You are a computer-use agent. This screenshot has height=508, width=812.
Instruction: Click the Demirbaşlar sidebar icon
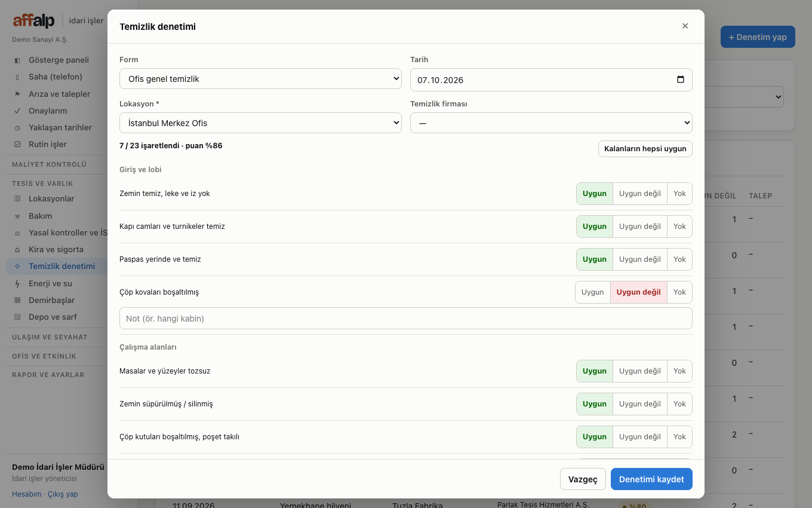coord(17,301)
